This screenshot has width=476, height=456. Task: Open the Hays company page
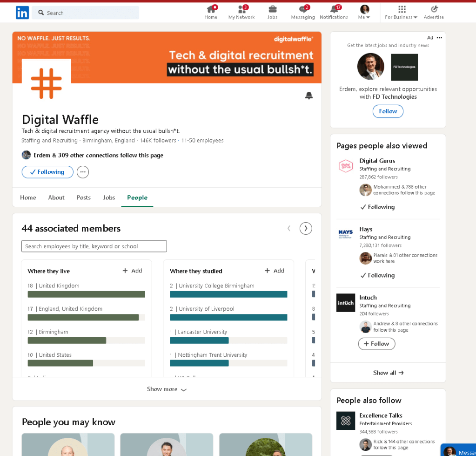tap(366, 229)
